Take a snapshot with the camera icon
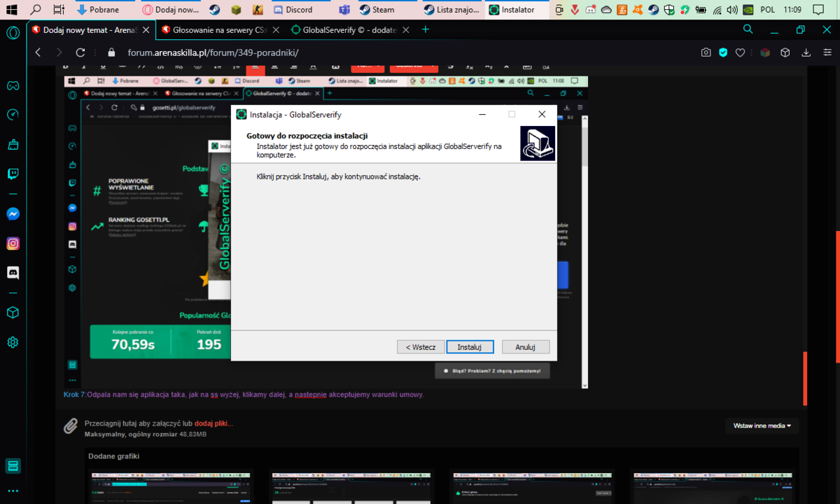 (706, 52)
